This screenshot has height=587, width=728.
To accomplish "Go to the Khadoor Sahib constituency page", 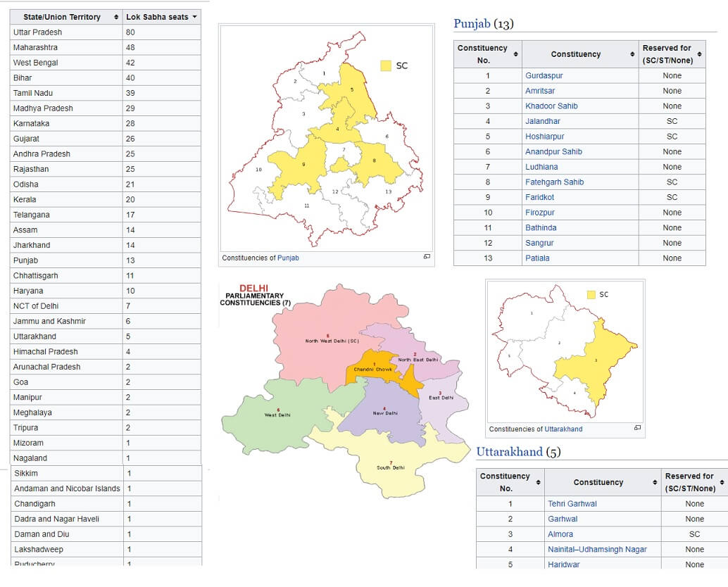I will [x=551, y=106].
